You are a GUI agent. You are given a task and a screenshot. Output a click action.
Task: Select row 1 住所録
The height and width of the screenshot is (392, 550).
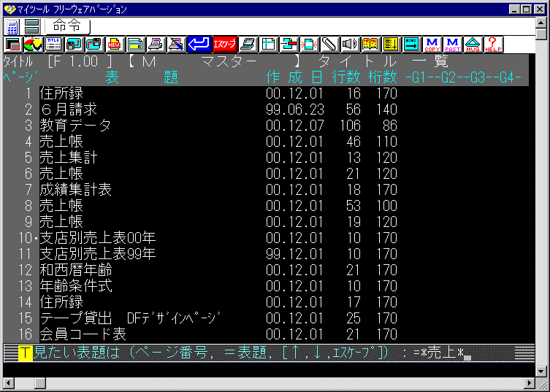click(x=266, y=93)
